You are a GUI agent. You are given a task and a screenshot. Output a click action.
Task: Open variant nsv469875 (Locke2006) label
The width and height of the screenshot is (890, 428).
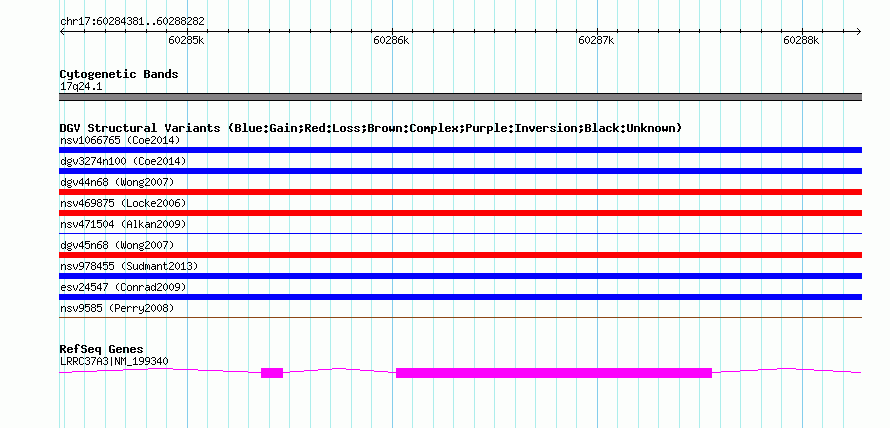(x=123, y=203)
